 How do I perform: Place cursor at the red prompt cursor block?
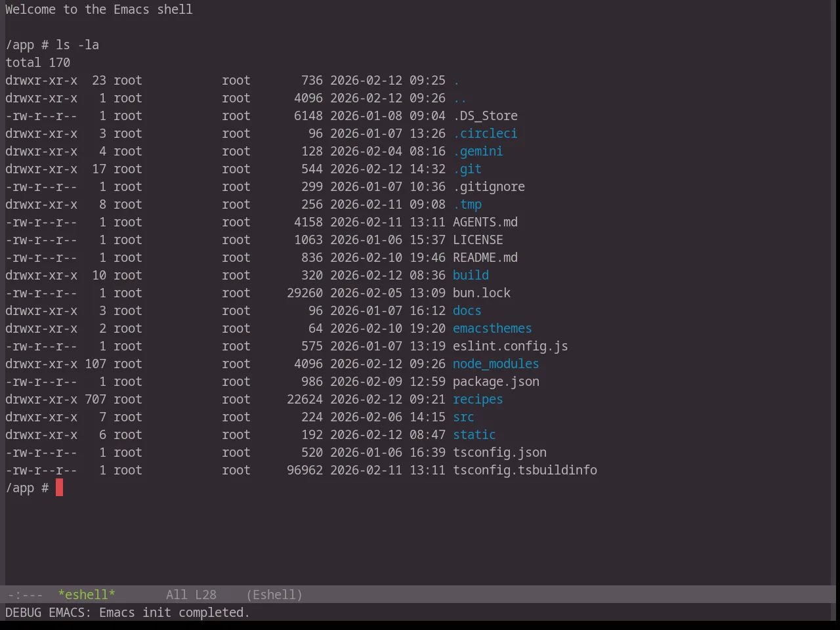[59, 488]
